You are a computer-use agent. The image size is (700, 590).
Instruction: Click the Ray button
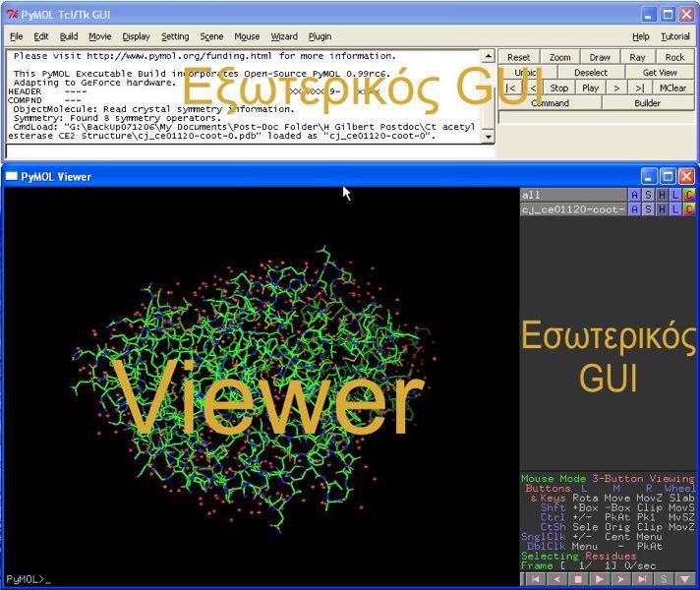637,57
